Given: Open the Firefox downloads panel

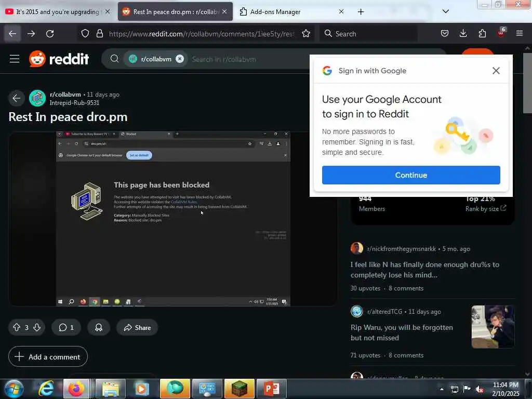Looking at the screenshot, I should tap(463, 34).
